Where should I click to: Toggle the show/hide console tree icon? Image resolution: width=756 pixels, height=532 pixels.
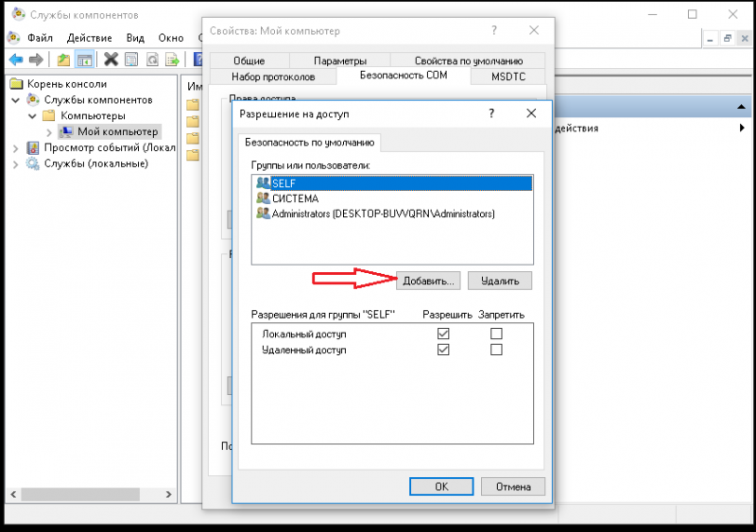[84, 60]
